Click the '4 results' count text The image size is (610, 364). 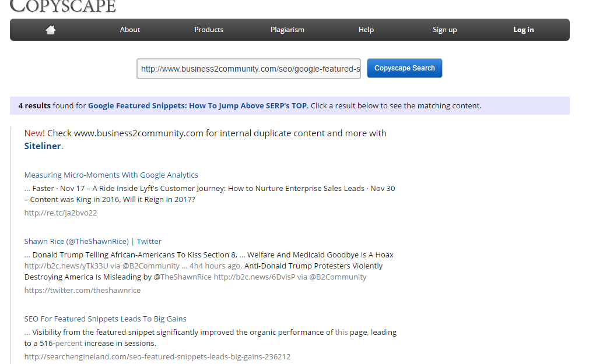point(34,105)
